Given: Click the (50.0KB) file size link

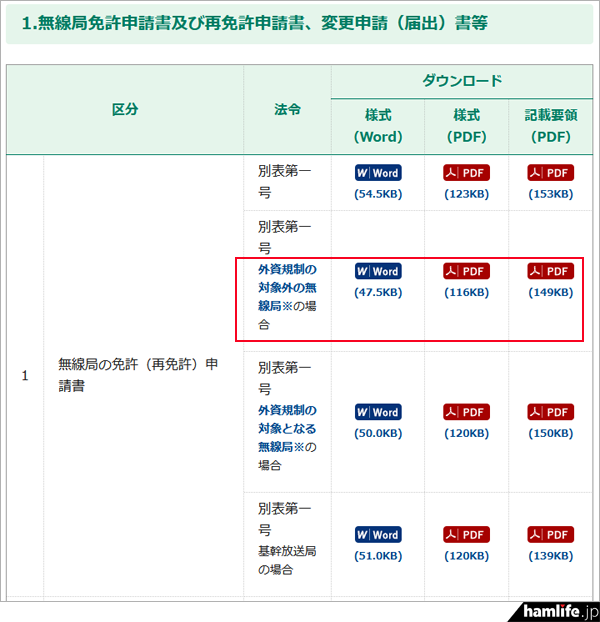Looking at the screenshot, I should coord(377,433).
